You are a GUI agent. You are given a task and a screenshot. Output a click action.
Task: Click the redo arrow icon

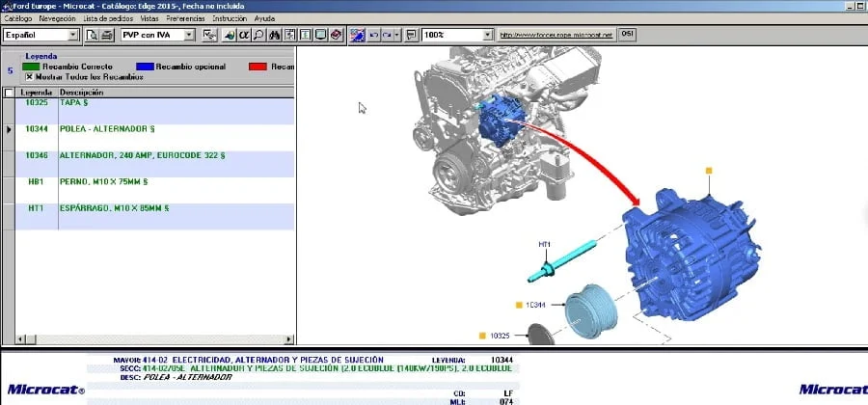pyautogui.click(x=387, y=35)
